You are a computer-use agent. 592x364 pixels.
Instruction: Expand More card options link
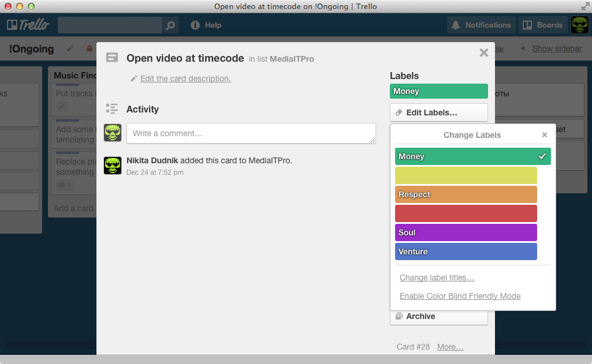(450, 347)
